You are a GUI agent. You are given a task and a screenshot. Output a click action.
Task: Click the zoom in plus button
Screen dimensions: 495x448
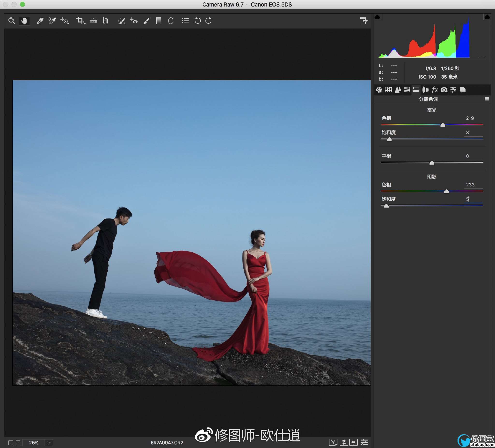point(18,443)
